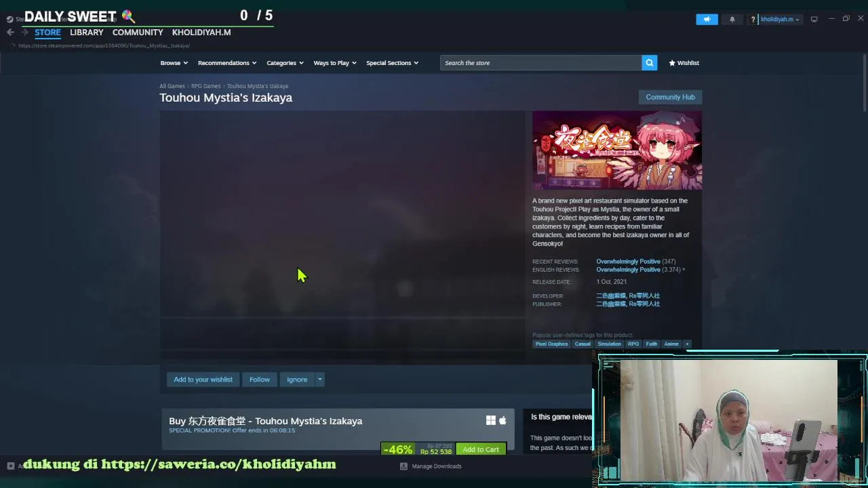The height and width of the screenshot is (488, 868).
Task: Go back with the left arrow
Action: [10, 32]
